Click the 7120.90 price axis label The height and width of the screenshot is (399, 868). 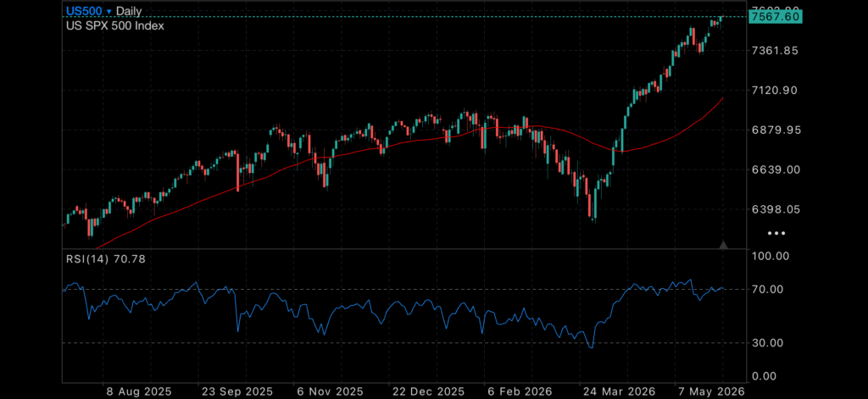[x=776, y=90]
